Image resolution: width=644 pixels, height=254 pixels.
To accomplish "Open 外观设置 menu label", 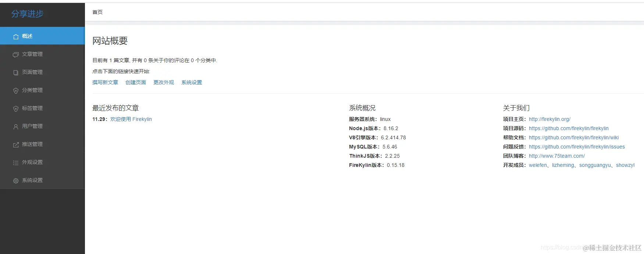I will point(32,162).
